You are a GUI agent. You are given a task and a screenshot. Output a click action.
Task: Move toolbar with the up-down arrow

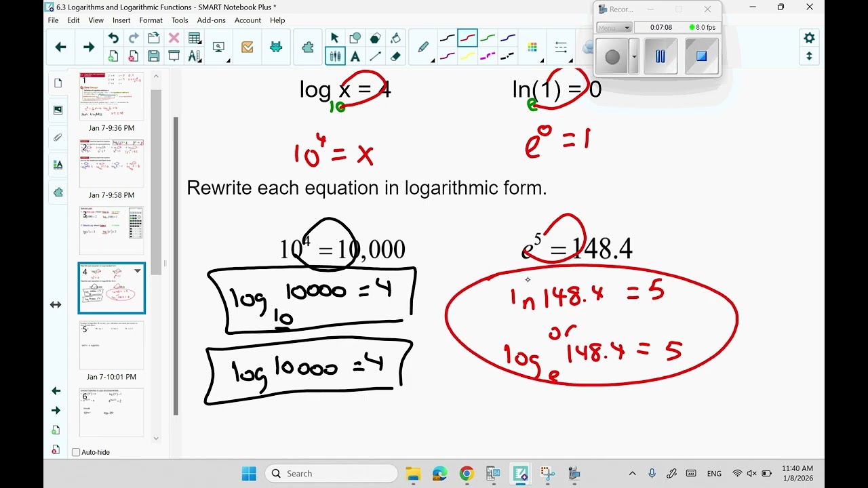[x=809, y=56]
